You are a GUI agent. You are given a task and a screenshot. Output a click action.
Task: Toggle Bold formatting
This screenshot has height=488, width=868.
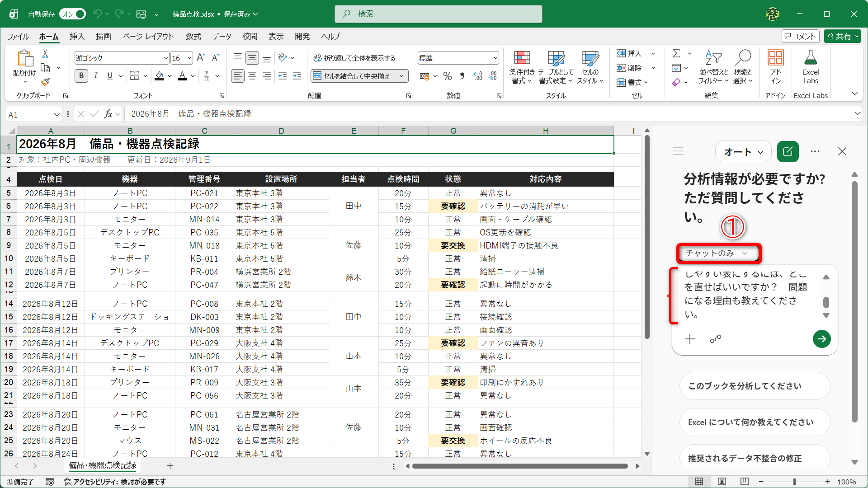[x=81, y=76]
